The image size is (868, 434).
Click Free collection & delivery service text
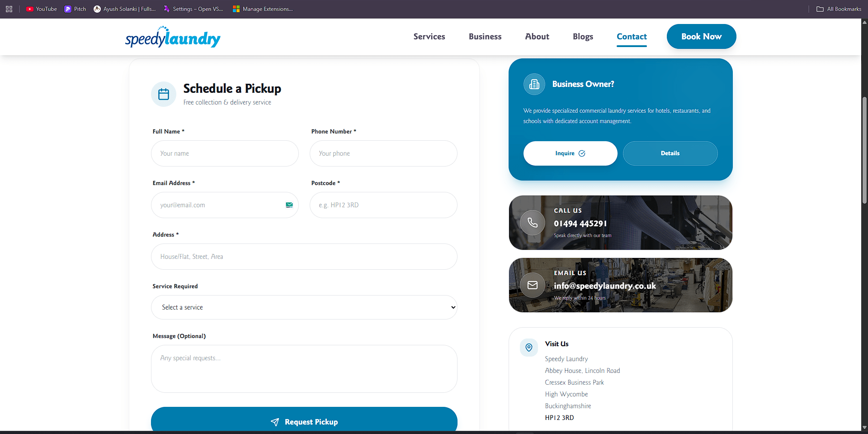(227, 102)
